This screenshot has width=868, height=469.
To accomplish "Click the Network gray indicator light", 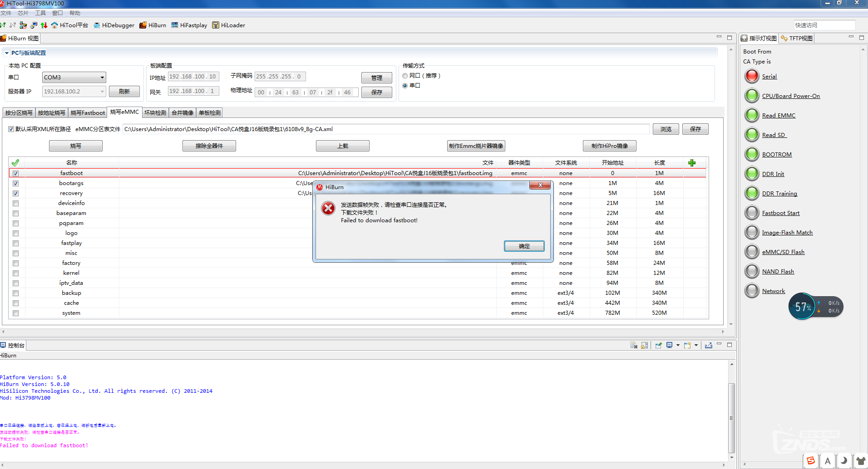I will click(752, 291).
